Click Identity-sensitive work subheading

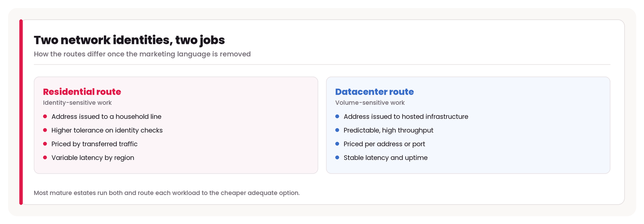tap(77, 103)
